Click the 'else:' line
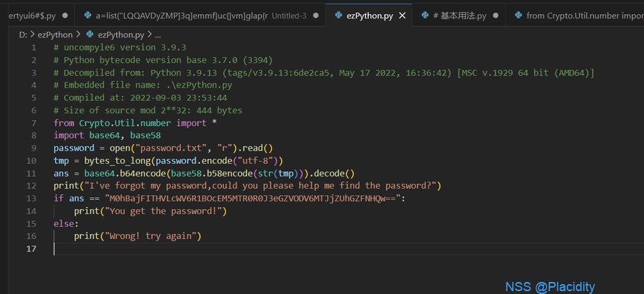644x294 pixels. pos(66,223)
